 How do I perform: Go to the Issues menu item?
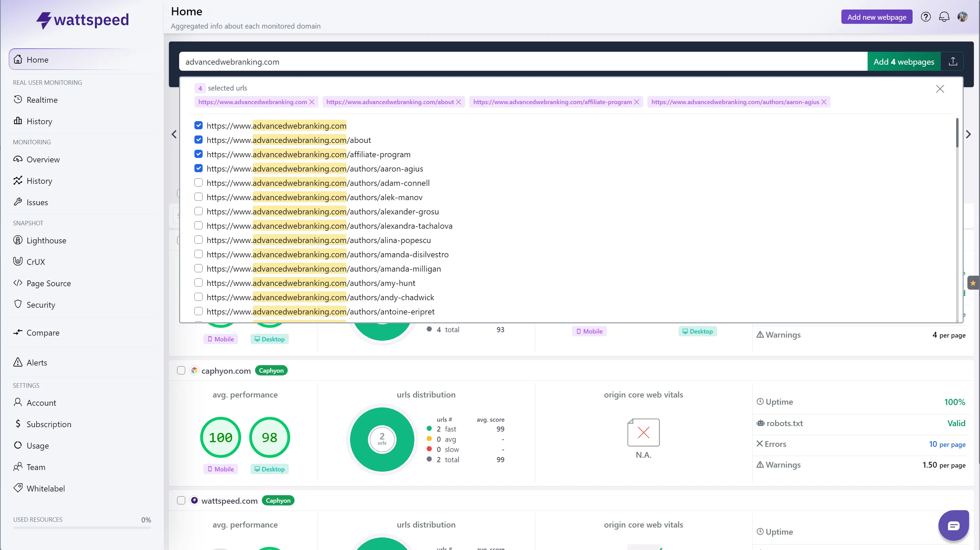[37, 203]
